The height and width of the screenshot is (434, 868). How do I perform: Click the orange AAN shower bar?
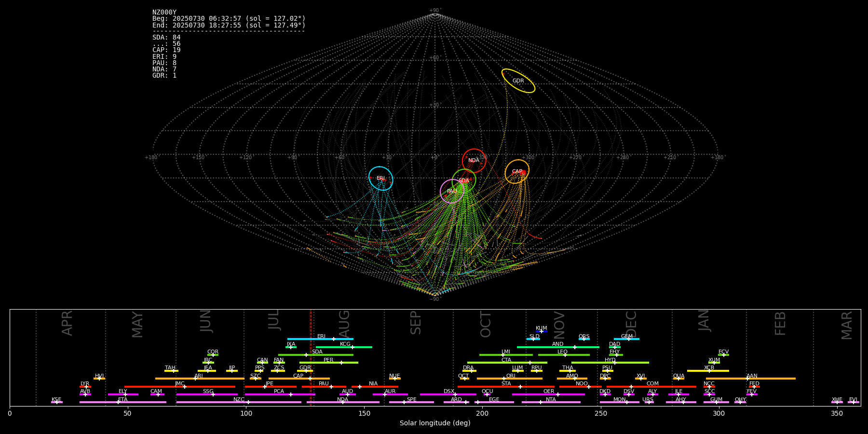751,379
